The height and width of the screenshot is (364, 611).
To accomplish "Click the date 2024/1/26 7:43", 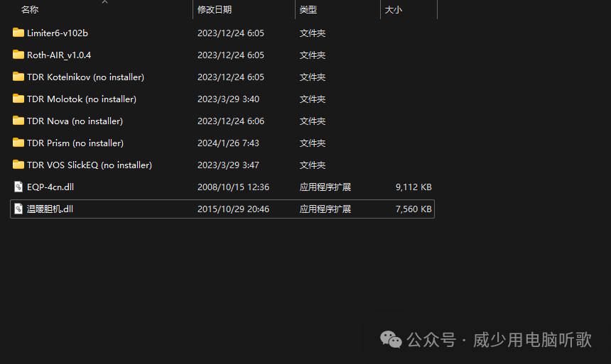I will (x=228, y=143).
